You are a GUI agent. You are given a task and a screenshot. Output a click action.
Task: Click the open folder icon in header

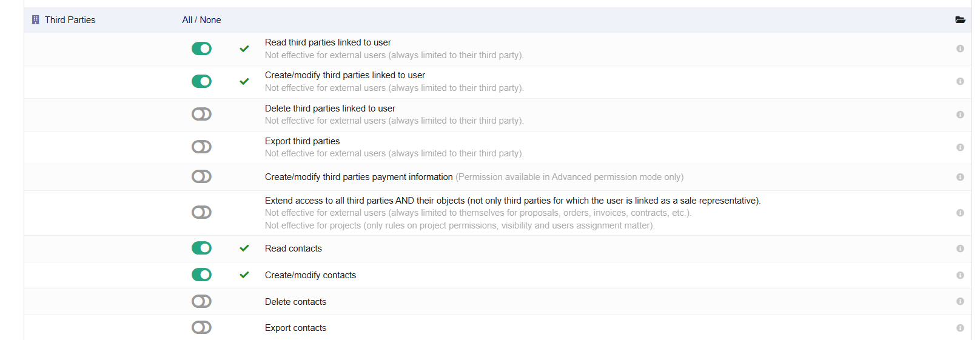click(x=960, y=20)
